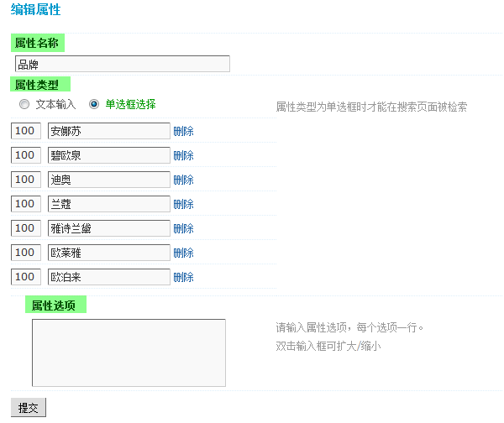Click the 文本输入 label text
The width and height of the screenshot is (504, 423).
pyautogui.click(x=55, y=104)
